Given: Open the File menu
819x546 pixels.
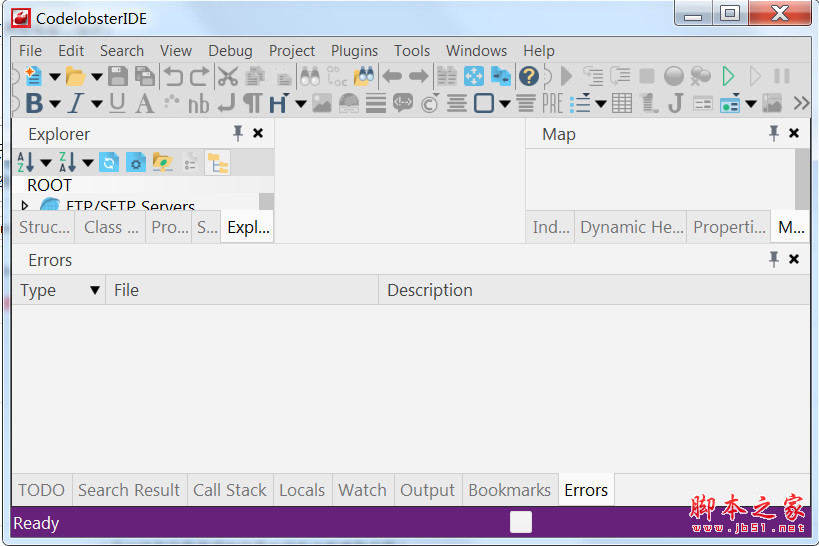Looking at the screenshot, I should 30,51.
